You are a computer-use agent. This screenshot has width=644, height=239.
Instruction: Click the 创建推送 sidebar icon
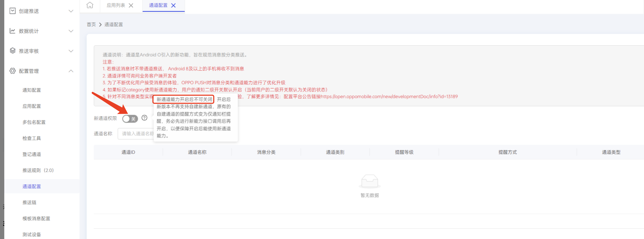(x=12, y=11)
